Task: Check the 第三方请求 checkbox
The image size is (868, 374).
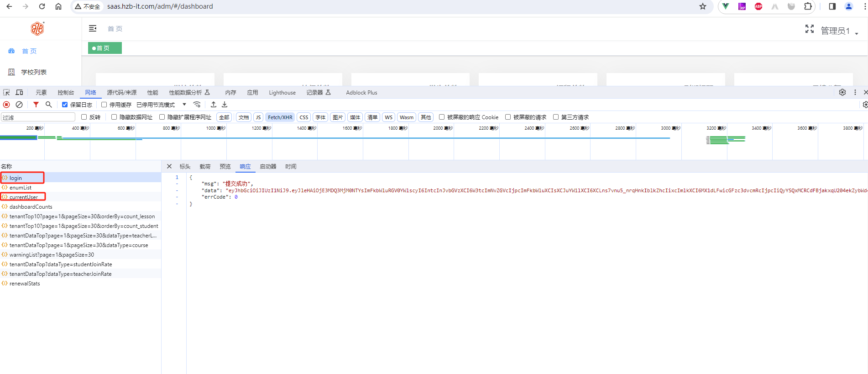Action: tap(556, 117)
